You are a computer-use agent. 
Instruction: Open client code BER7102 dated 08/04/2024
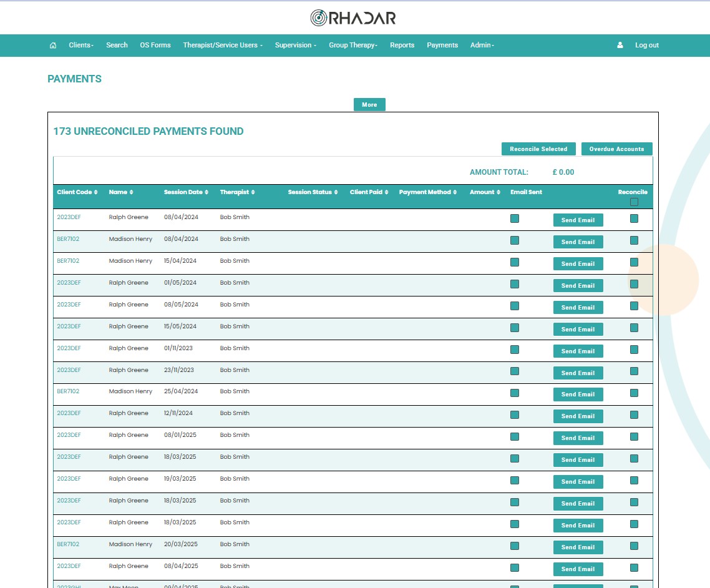pos(68,238)
